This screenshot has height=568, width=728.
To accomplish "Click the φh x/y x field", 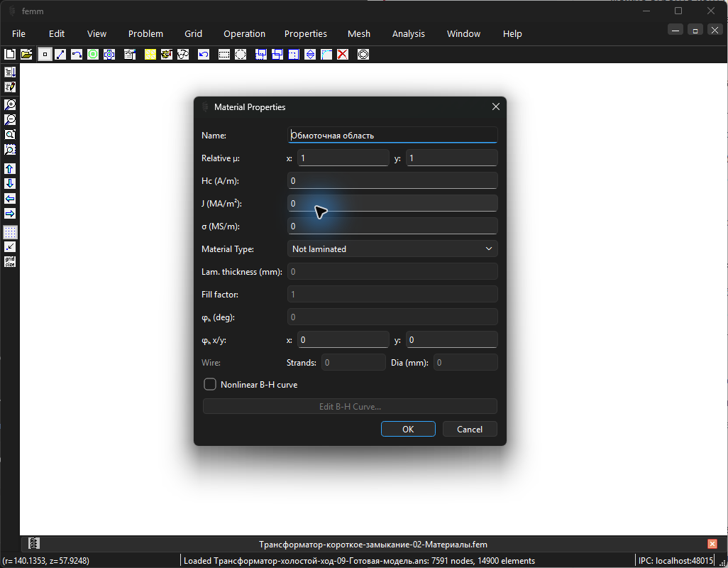I will coord(343,340).
